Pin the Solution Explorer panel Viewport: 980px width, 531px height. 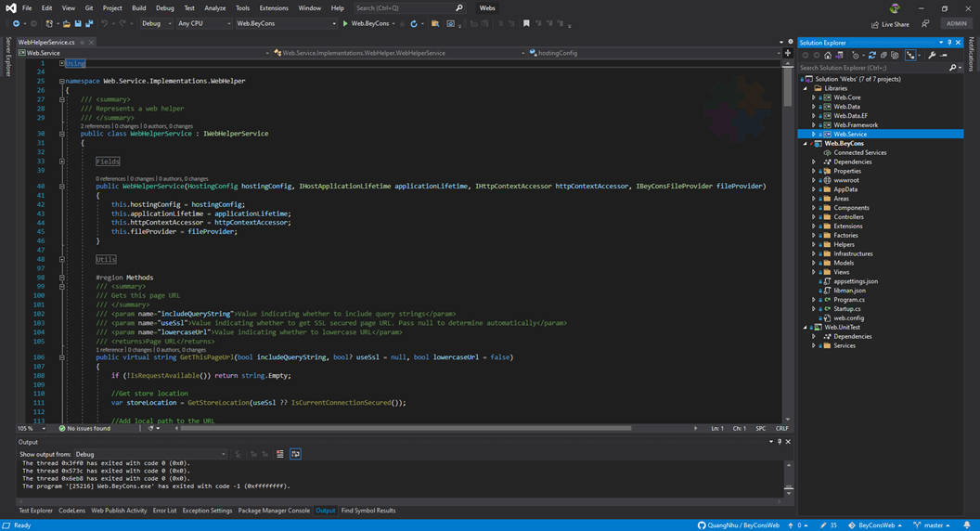point(949,43)
